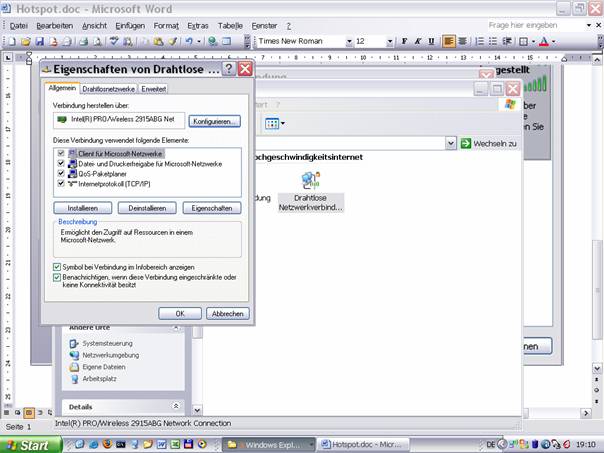Select the Drahtlose Netzwerkverbindung icon
The image size is (604, 453).
310,191
